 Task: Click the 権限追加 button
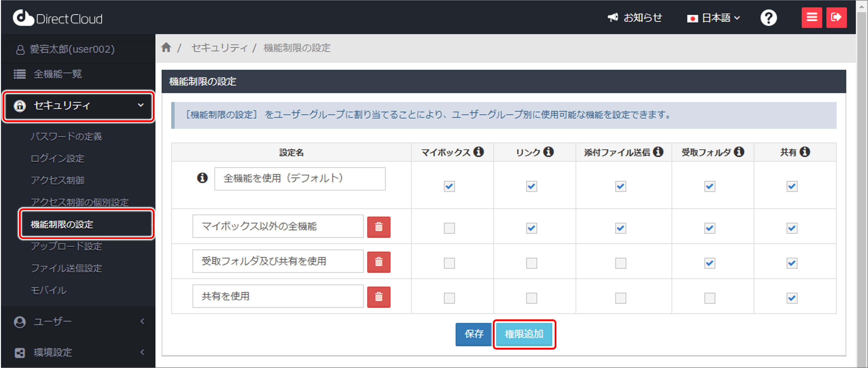[524, 334]
